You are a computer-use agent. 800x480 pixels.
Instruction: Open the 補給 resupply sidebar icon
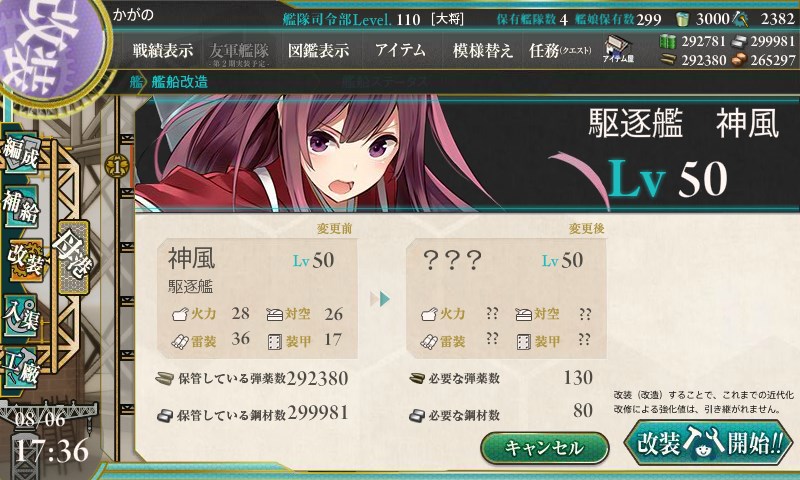[x=20, y=205]
